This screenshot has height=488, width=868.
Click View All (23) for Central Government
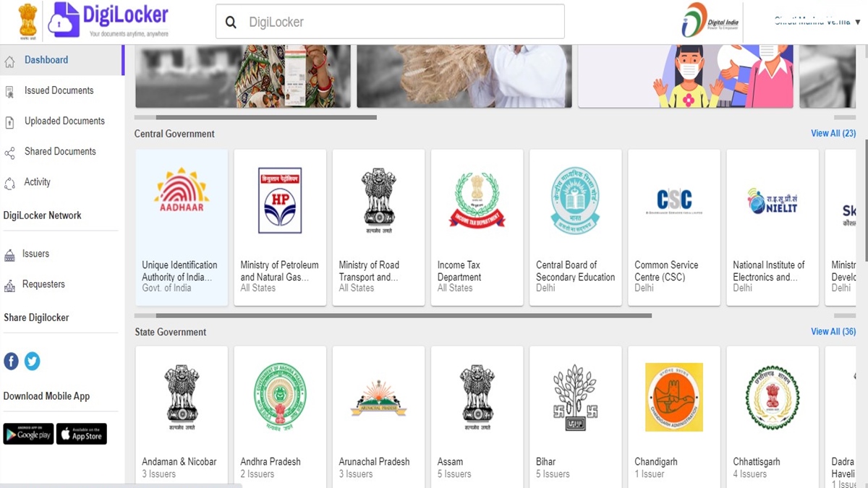click(833, 133)
